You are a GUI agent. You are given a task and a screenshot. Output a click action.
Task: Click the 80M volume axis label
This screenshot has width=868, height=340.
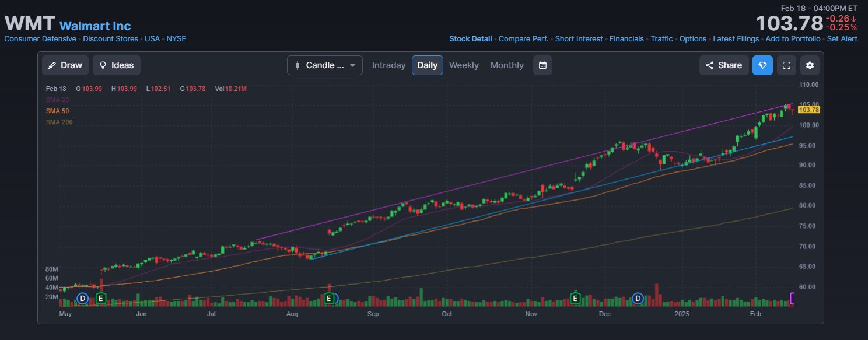[x=51, y=269]
